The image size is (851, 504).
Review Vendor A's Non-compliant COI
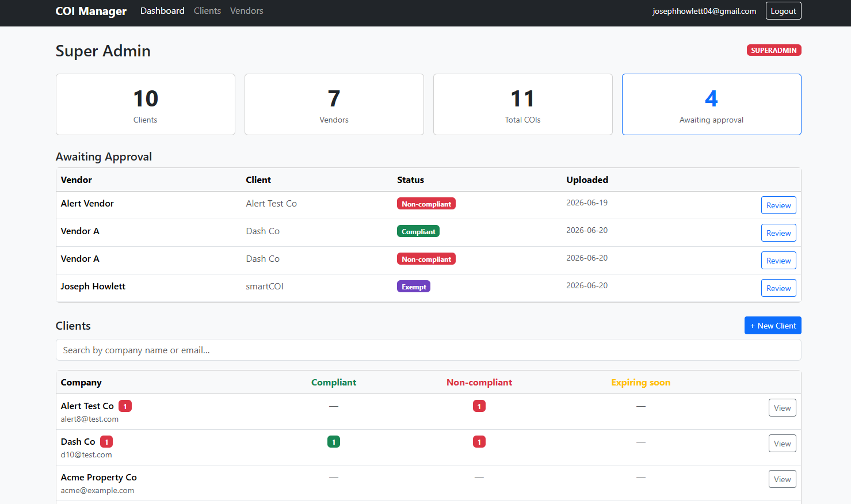pos(779,261)
